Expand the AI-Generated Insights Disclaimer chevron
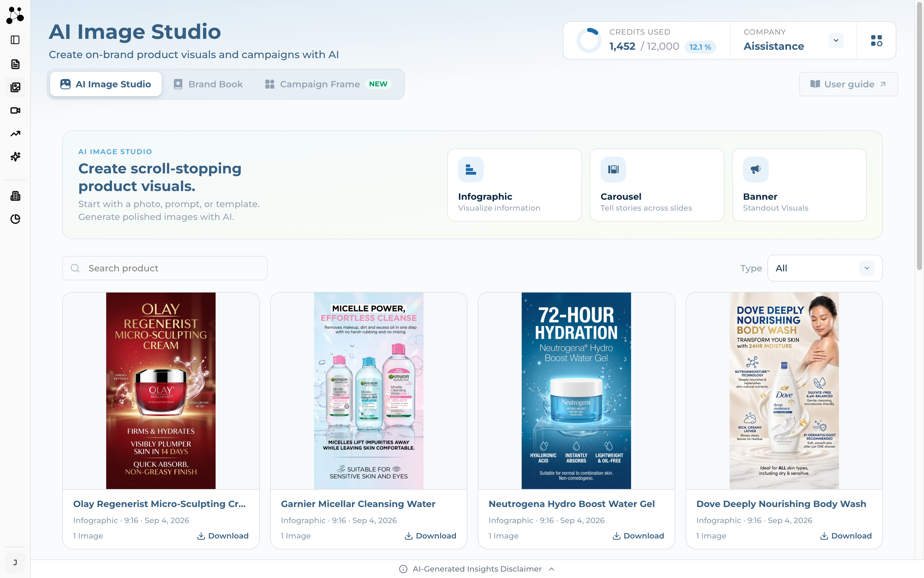The height and width of the screenshot is (578, 924). [551, 569]
